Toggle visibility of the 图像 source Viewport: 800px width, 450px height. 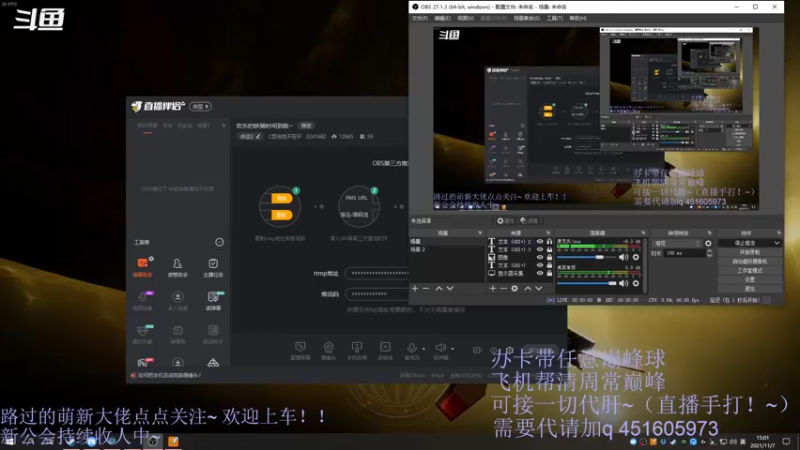pos(540,258)
